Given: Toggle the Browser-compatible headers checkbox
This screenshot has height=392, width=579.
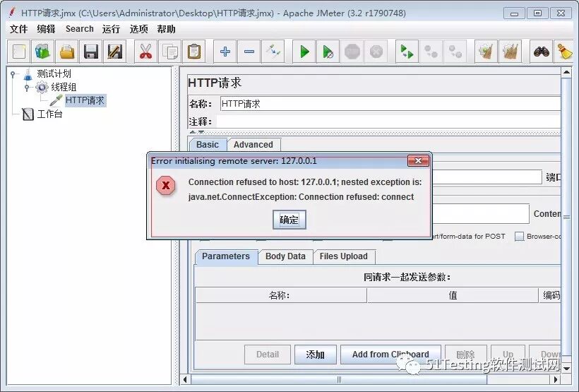Looking at the screenshot, I should tap(520, 237).
